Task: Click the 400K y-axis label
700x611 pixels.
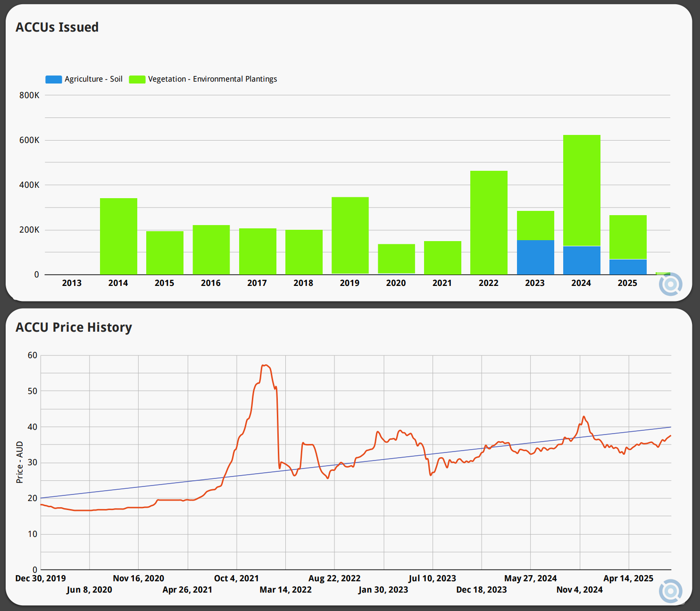Action: [29, 185]
